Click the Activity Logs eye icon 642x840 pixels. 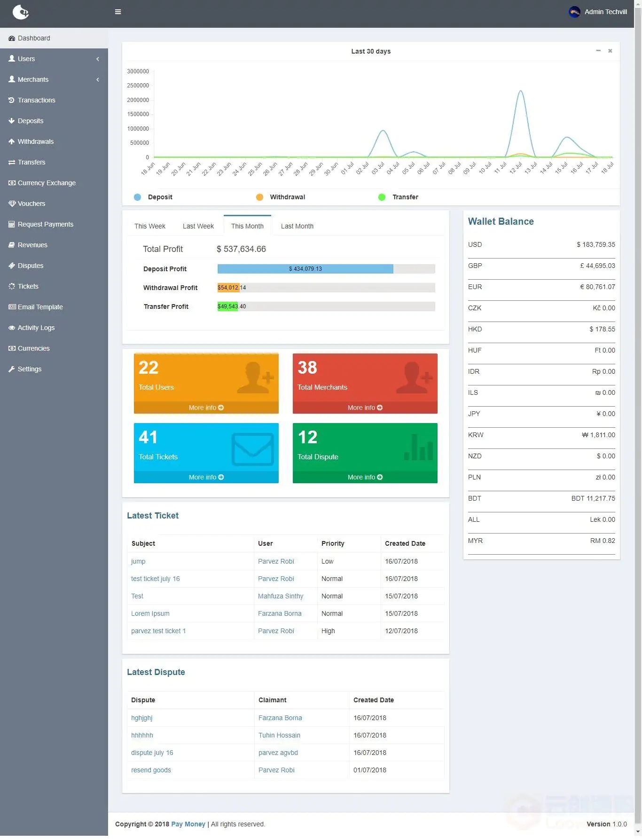[12, 328]
